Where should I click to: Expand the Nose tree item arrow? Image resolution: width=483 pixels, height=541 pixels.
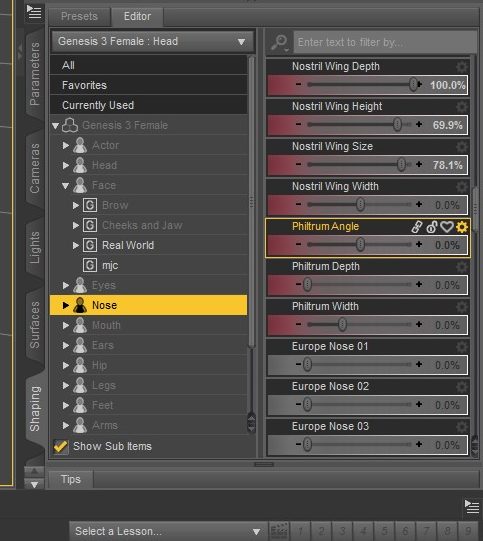pos(65,305)
